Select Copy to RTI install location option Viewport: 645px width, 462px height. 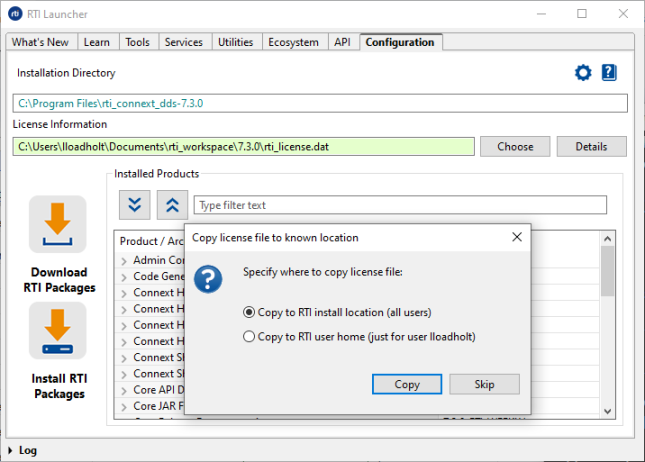point(249,312)
